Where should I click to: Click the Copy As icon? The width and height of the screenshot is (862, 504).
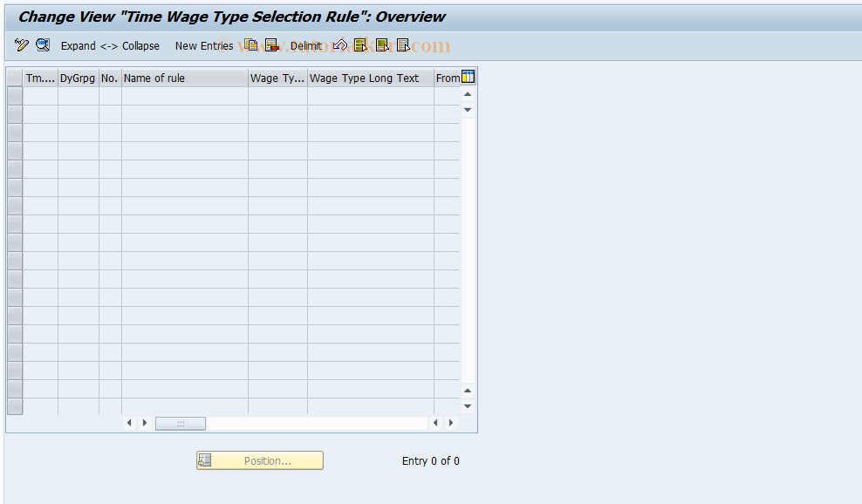coord(251,45)
